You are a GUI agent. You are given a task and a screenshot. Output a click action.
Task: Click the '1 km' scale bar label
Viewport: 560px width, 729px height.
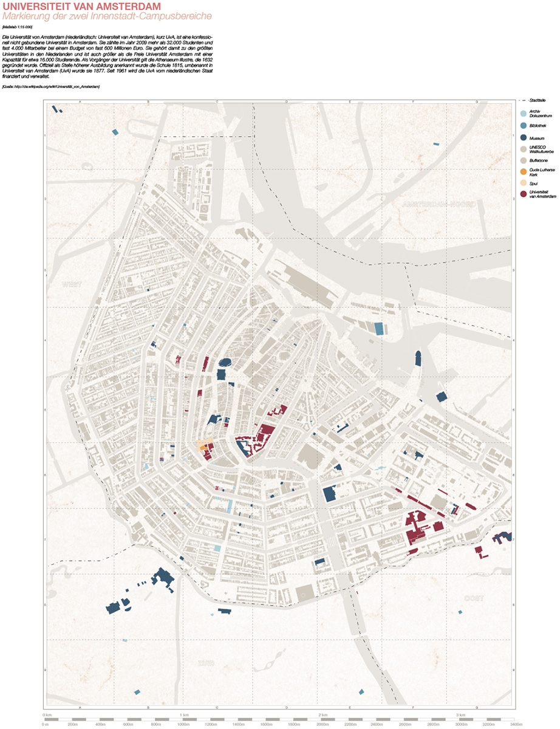pos(184,714)
